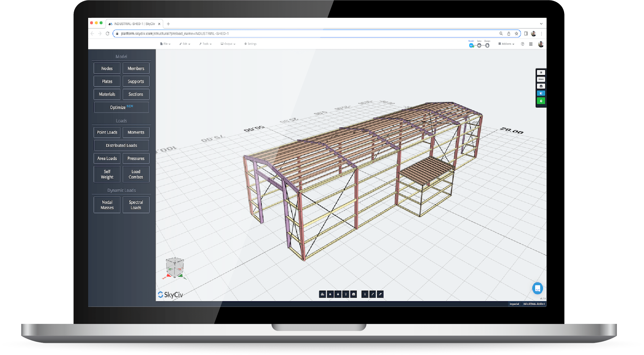Open the File menu
644x355 pixels.
pyautogui.click(x=165, y=44)
